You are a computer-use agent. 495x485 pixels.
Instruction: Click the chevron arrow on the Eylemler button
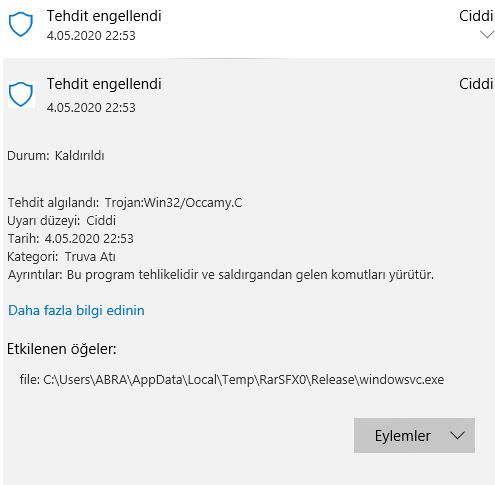[457, 435]
